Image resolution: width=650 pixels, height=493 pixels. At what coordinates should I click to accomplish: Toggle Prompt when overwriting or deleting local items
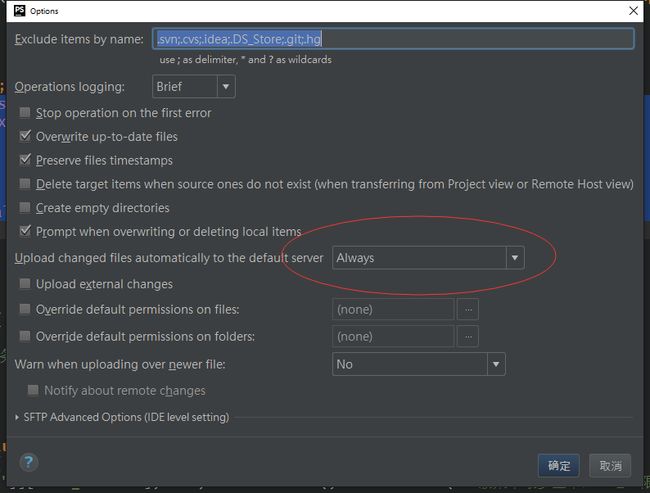click(25, 231)
